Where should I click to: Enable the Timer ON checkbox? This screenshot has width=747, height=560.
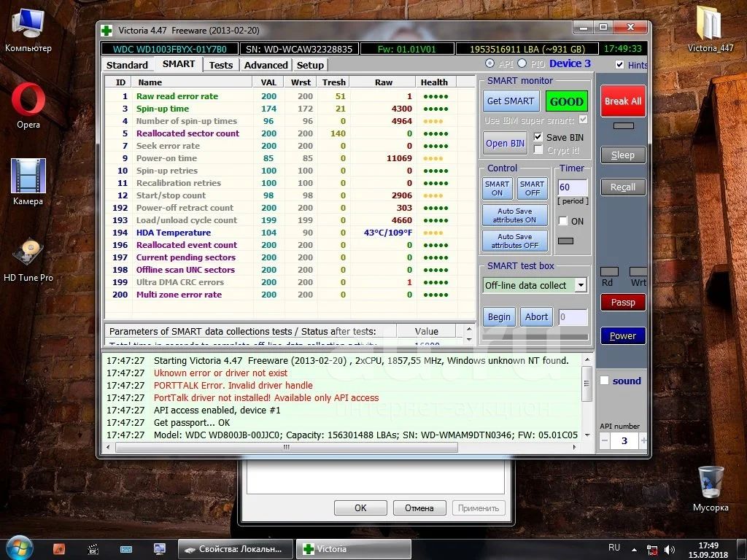[563, 221]
